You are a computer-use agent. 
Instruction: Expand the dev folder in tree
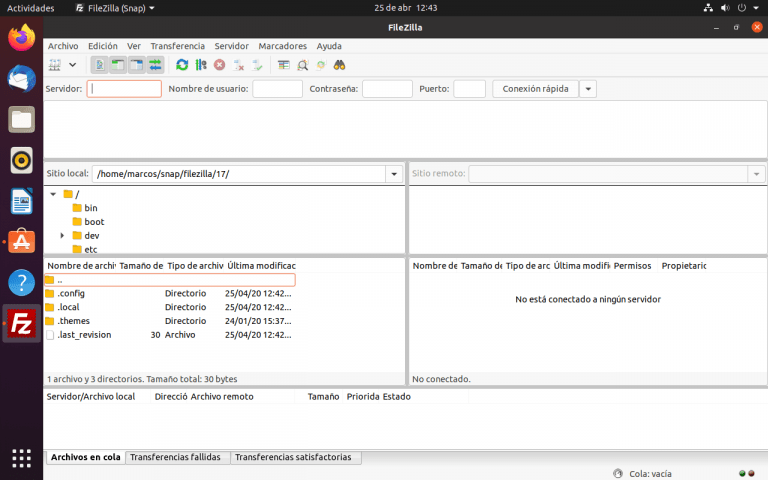click(x=62, y=236)
